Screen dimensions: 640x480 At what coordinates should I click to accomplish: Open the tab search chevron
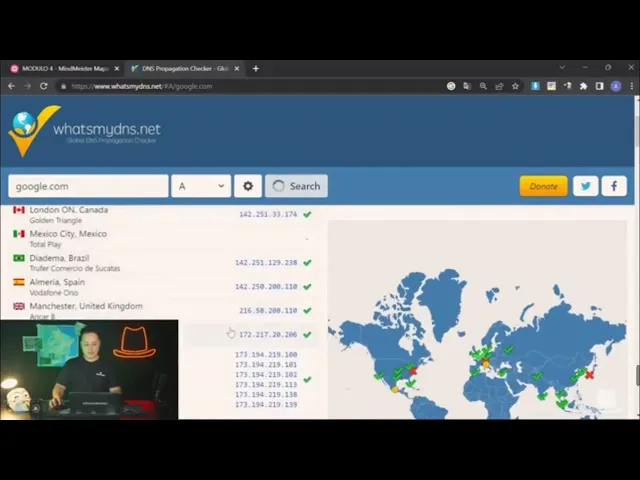562,67
